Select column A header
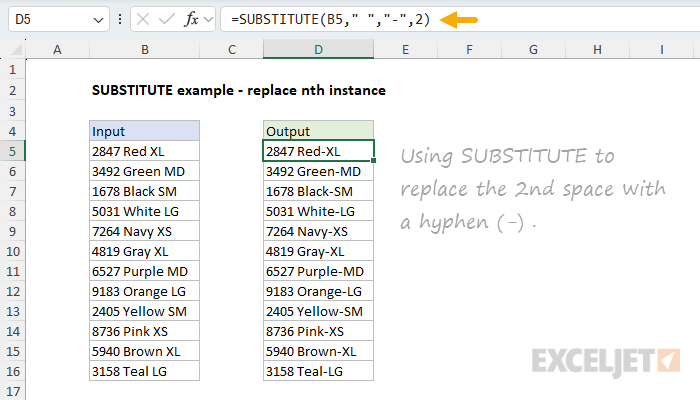Viewport: 700px width, 400px height. (58, 50)
